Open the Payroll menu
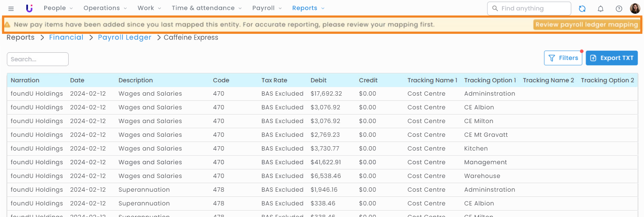Viewport: 644px width, 217px height. (267, 8)
